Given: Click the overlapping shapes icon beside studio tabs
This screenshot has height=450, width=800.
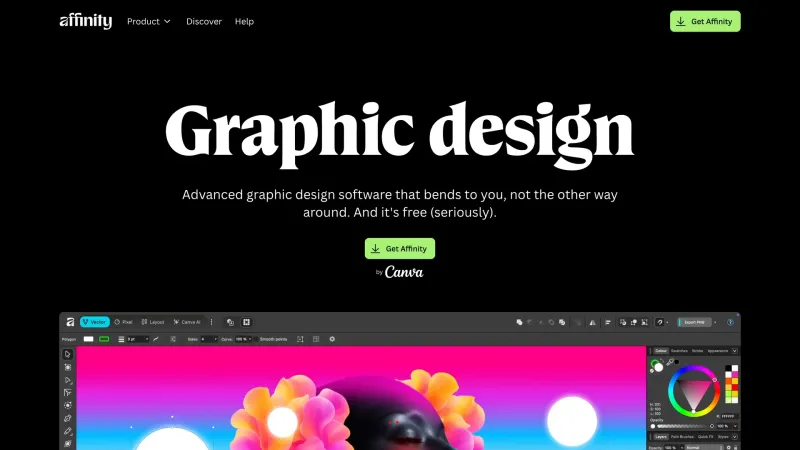Looking at the screenshot, I should click(230, 322).
